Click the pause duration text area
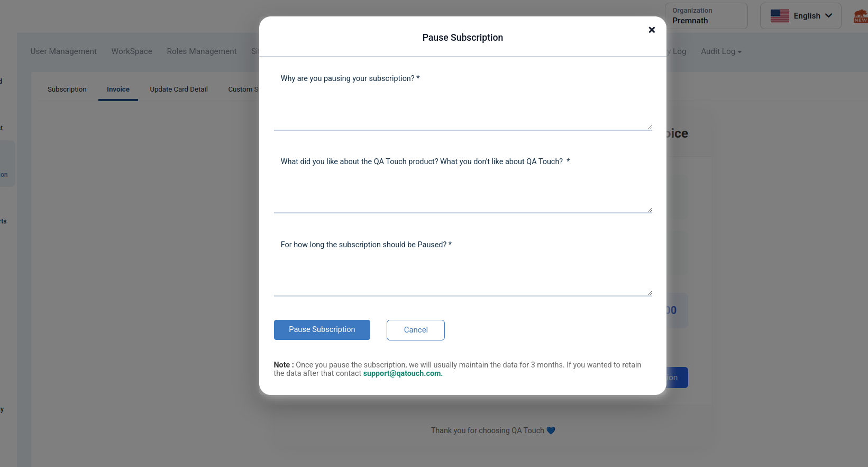 click(463, 276)
